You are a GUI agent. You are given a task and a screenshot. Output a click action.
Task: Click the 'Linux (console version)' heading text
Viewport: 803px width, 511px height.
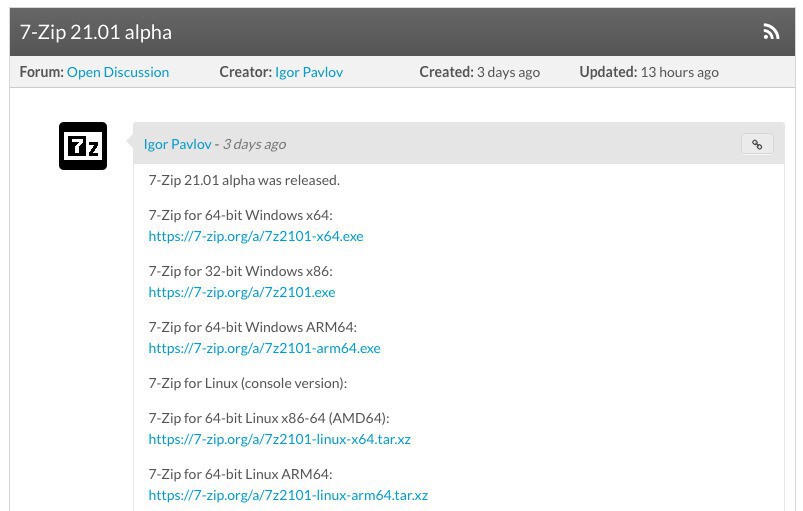click(247, 383)
